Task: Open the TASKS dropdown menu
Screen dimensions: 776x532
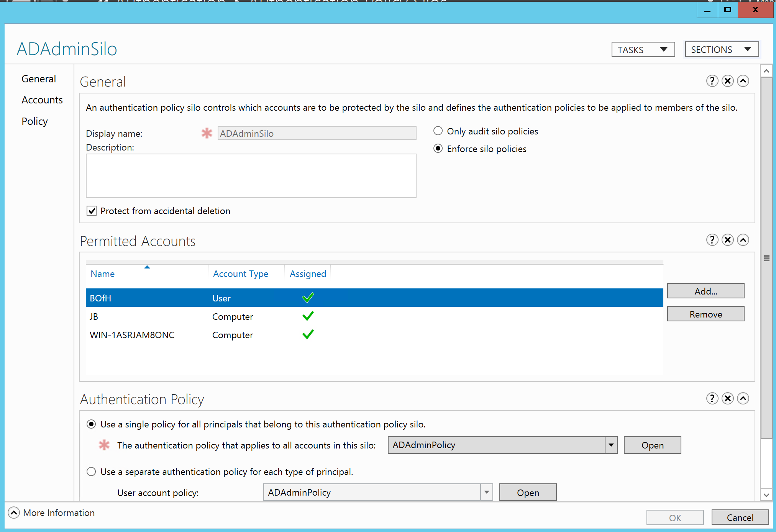Action: point(643,49)
